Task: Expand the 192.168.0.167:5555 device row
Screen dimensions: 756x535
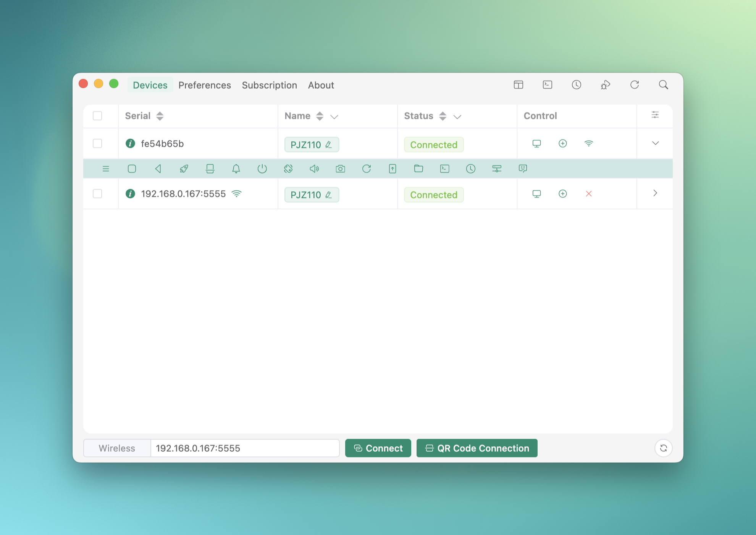Action: (655, 193)
